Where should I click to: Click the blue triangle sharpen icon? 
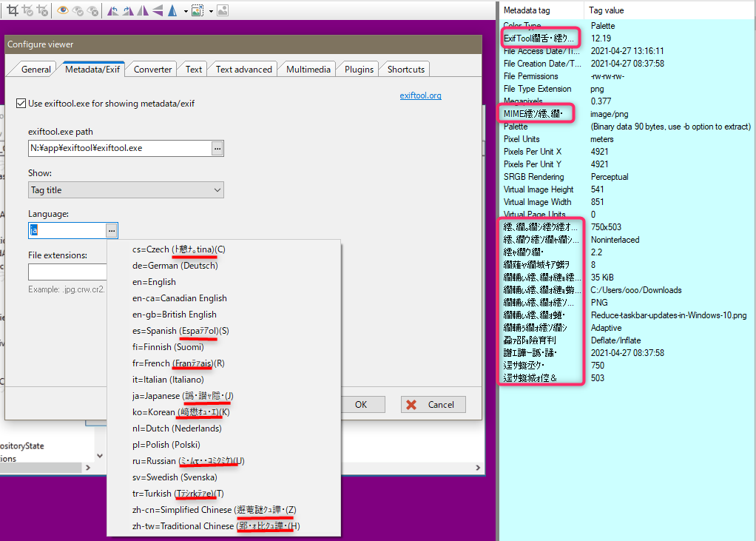(x=172, y=10)
